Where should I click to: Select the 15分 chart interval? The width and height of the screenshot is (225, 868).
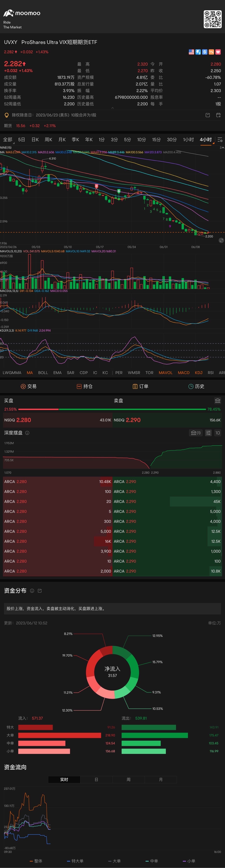click(156, 140)
